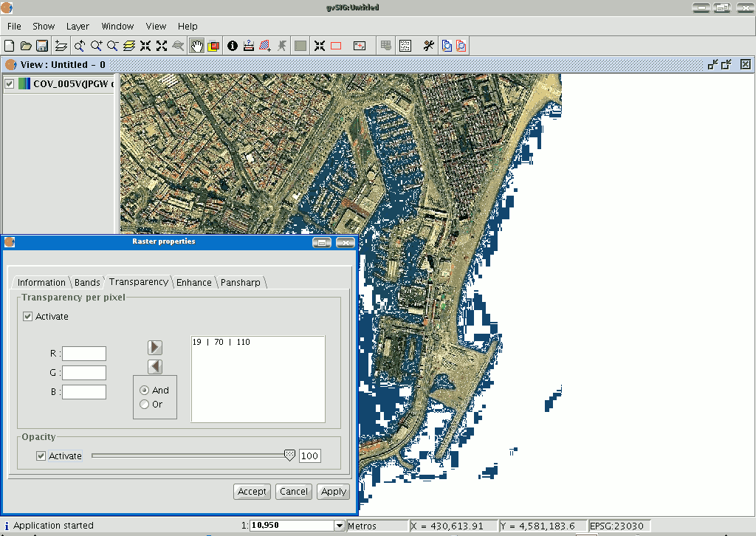The height and width of the screenshot is (536, 756).
Task: Click the New project icon
Action: [x=9, y=46]
